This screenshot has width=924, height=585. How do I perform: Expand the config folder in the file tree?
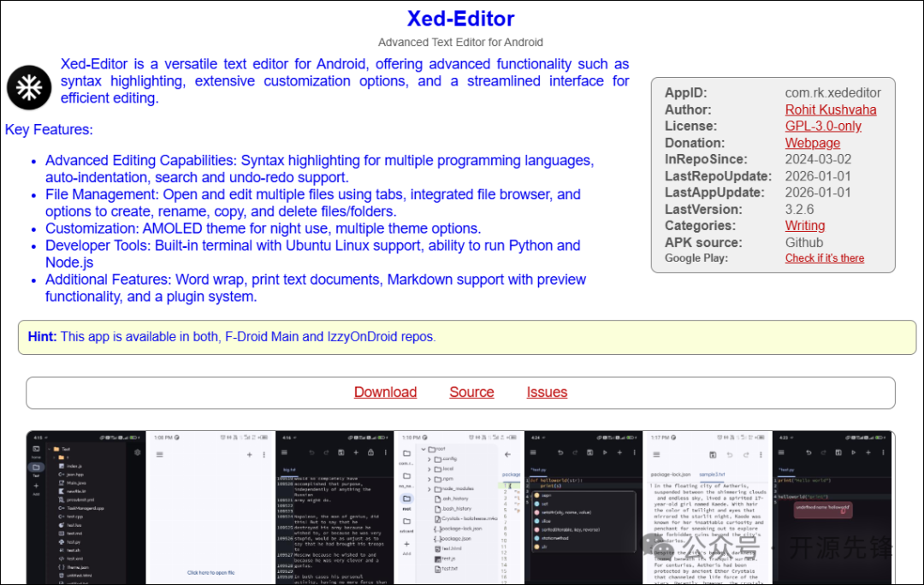click(x=428, y=459)
